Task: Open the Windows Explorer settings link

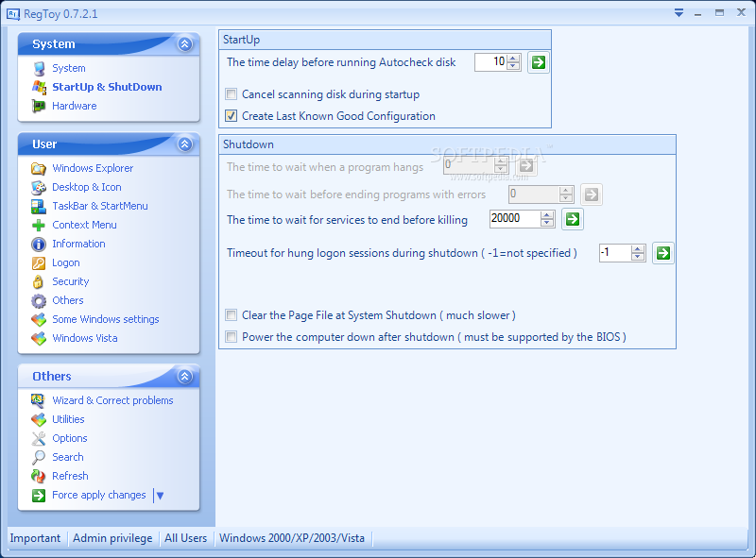Action: [x=93, y=168]
